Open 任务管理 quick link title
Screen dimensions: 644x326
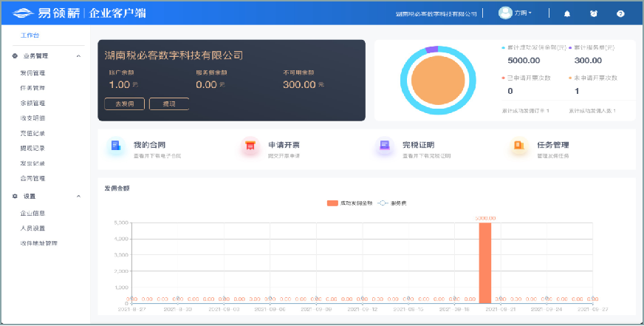[x=553, y=145]
